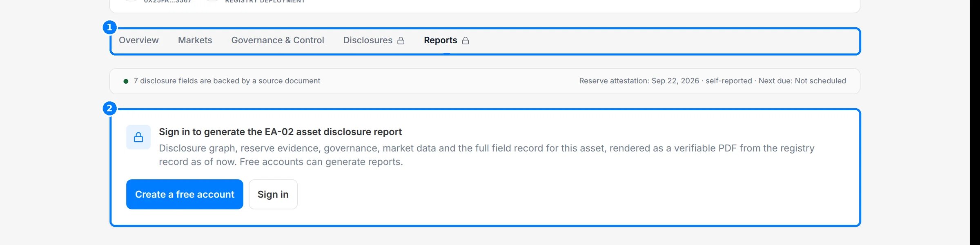Open the Overview tab

point(138,40)
